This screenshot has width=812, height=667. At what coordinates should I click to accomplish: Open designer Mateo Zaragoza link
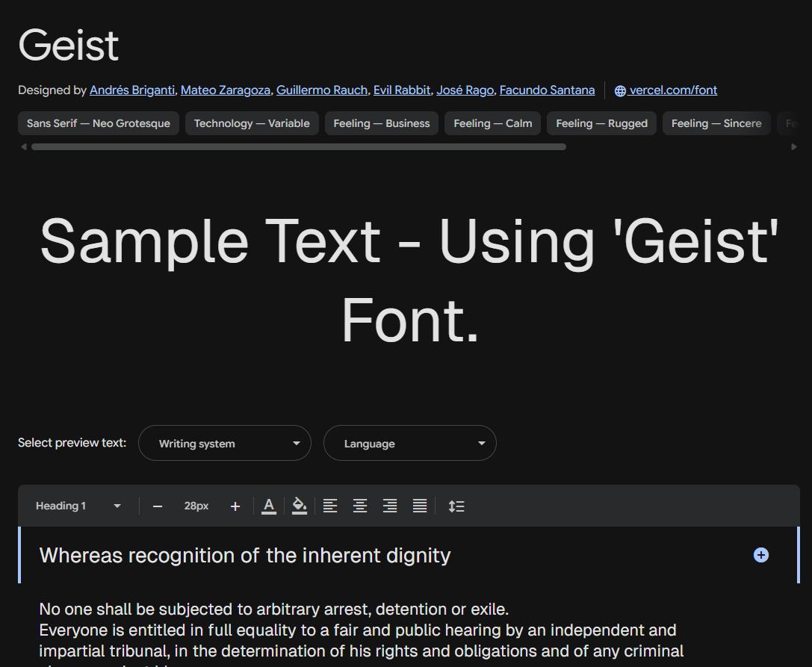(226, 90)
